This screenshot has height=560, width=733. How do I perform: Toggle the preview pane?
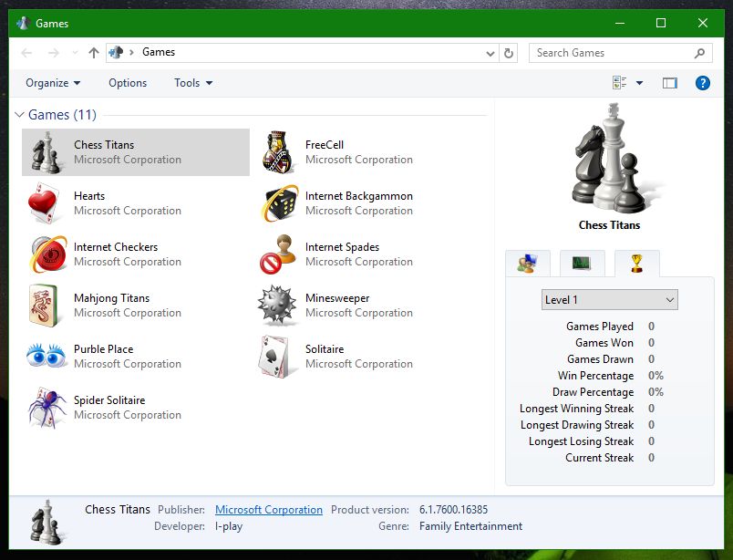(x=670, y=82)
